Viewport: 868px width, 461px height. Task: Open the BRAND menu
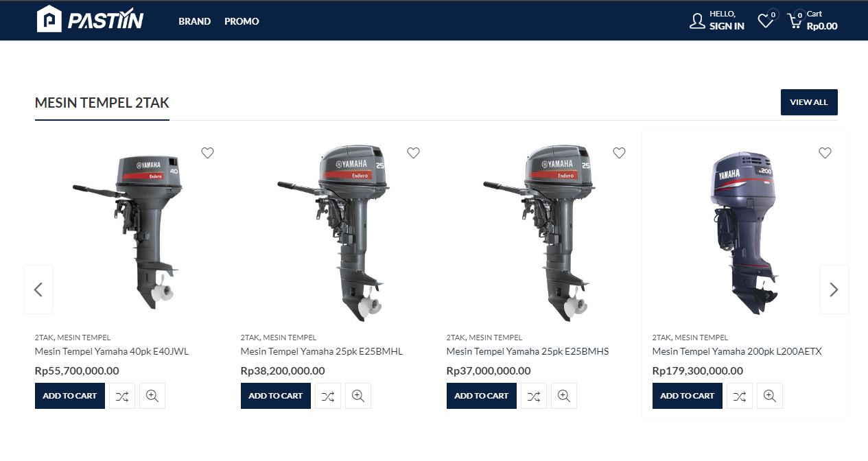coord(194,21)
